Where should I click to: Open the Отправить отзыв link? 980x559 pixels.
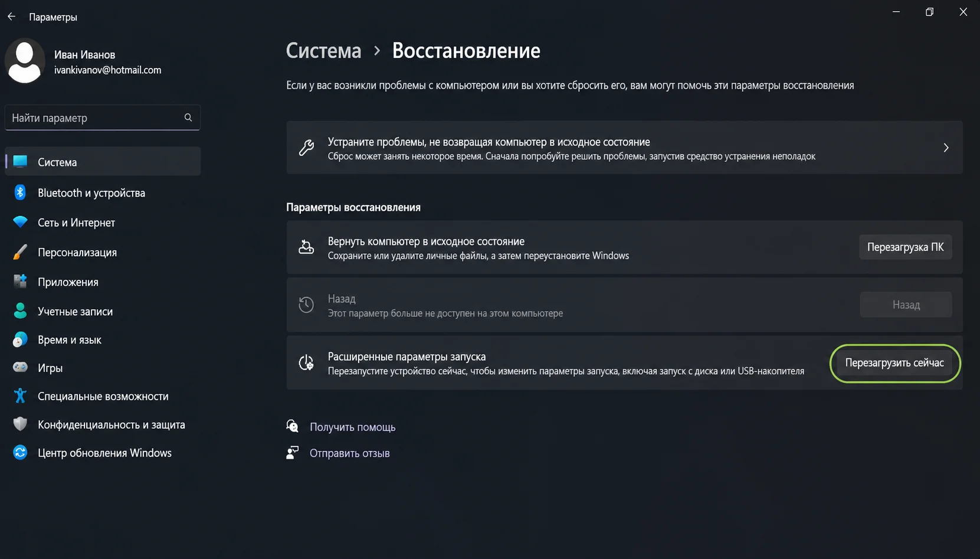click(349, 453)
